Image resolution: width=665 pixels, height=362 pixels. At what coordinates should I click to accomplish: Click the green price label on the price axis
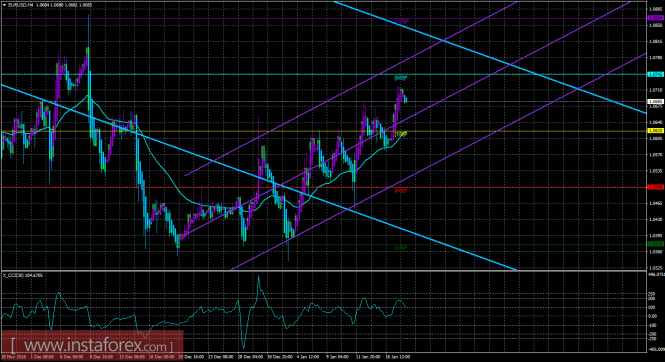click(656, 244)
